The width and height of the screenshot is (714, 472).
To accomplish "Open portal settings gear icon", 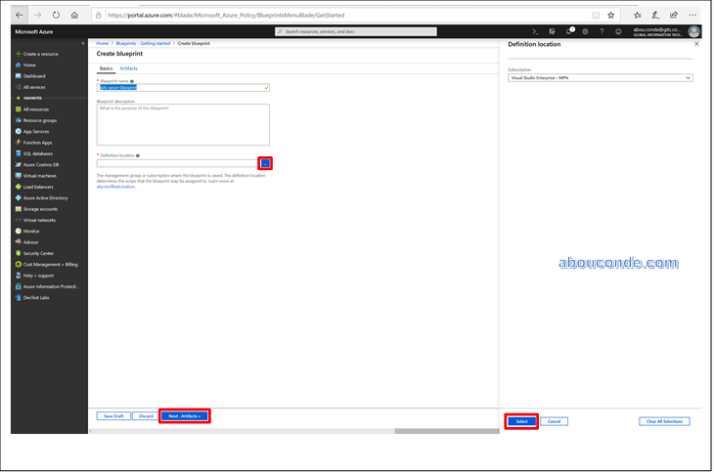I will click(585, 32).
